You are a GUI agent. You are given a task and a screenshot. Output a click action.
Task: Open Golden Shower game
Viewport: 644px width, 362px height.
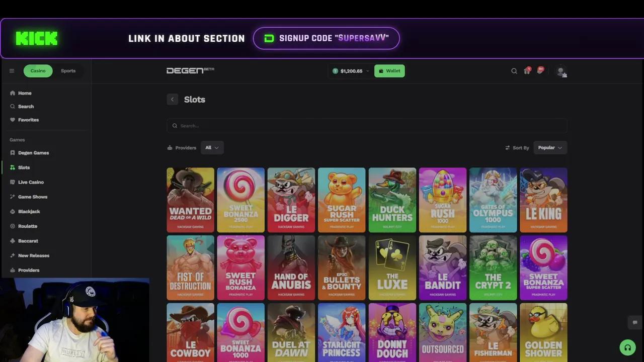coord(543,332)
